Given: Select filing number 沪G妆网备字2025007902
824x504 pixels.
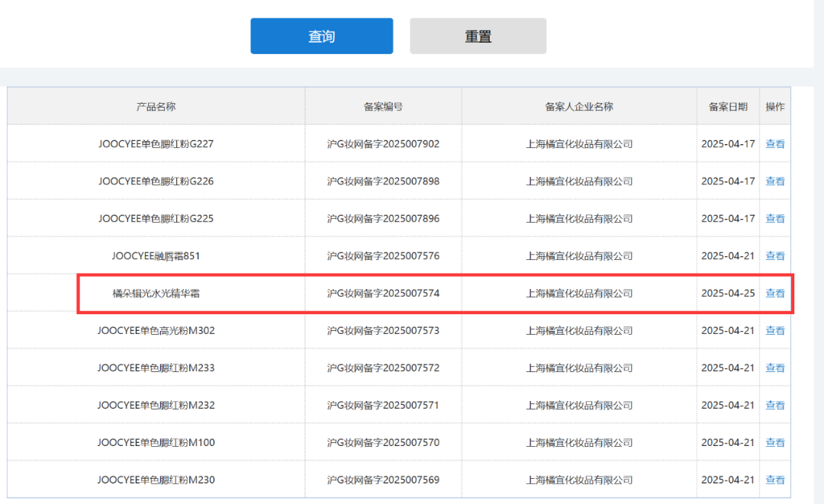Looking at the screenshot, I should pyautogui.click(x=383, y=144).
